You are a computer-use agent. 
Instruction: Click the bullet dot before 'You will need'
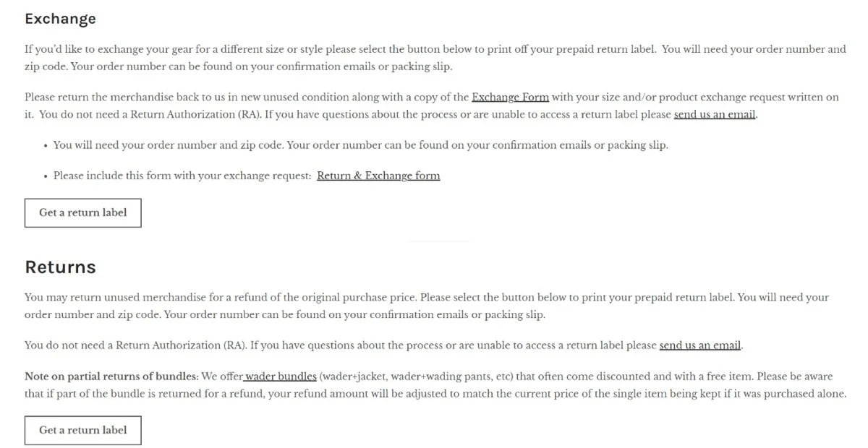[46, 145]
